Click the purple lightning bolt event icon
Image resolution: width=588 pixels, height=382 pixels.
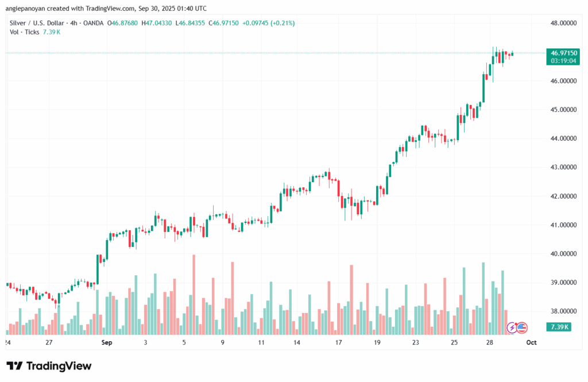coord(512,327)
